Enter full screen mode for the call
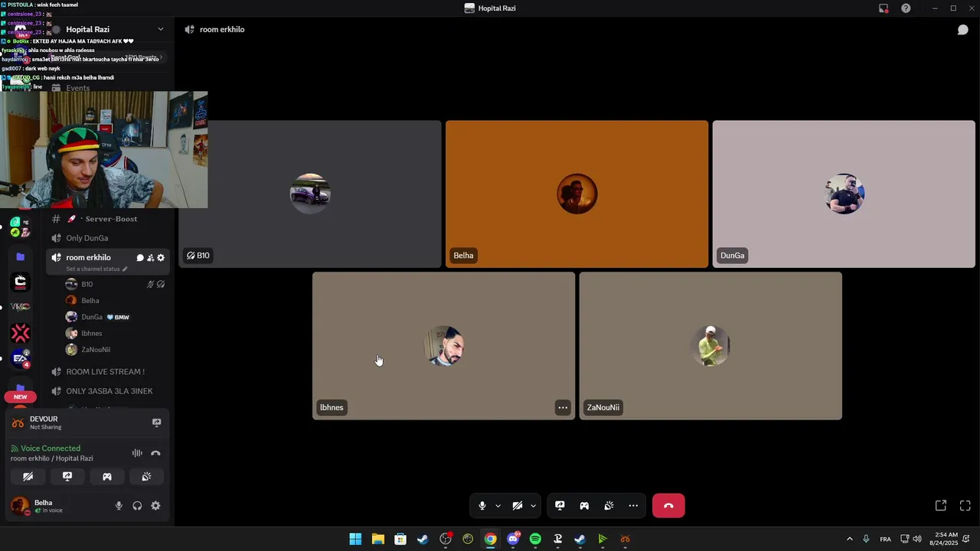The height and width of the screenshot is (551, 980). (x=965, y=506)
